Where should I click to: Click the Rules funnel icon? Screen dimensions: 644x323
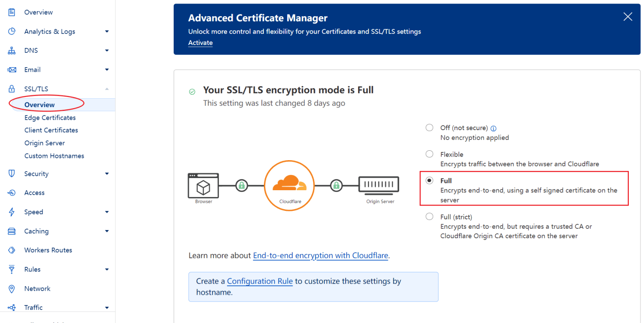pyautogui.click(x=12, y=269)
